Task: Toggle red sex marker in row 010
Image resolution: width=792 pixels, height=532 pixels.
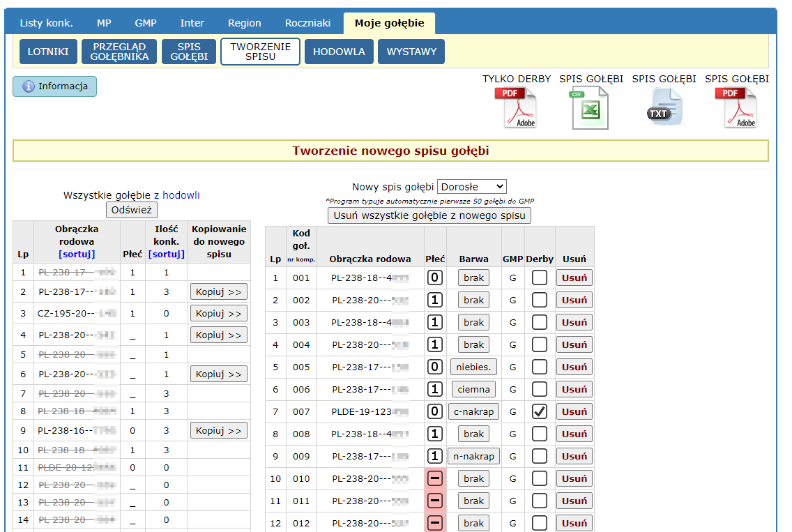Action: [x=435, y=478]
